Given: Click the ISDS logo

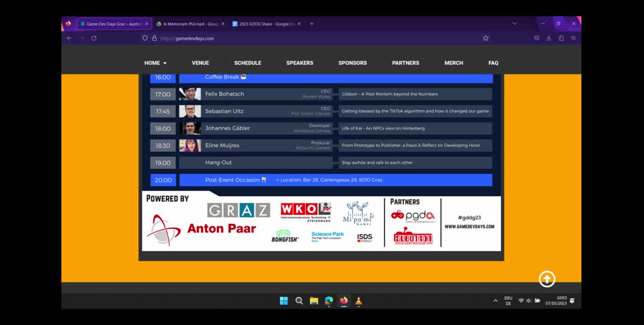Looking at the screenshot, I should 365,238.
